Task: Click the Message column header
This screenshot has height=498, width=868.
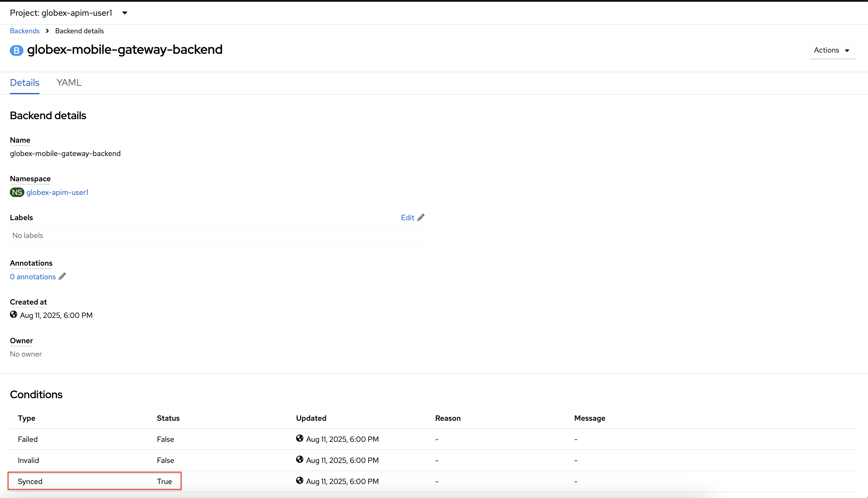Action: pos(590,418)
